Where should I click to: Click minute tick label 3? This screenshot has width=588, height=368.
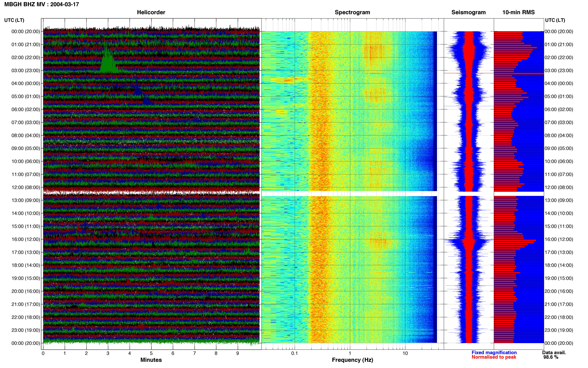108,353
